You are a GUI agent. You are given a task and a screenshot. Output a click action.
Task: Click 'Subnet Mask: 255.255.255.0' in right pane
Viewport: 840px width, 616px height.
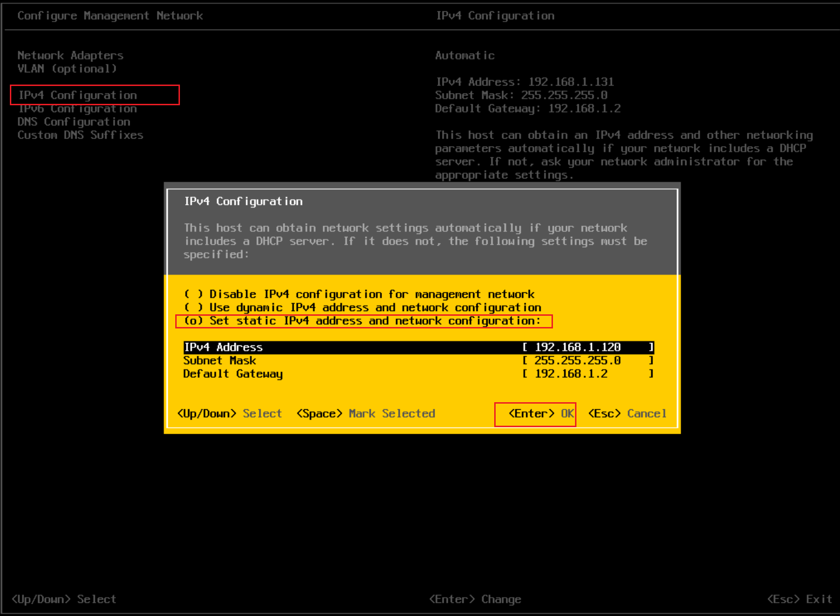(x=521, y=95)
